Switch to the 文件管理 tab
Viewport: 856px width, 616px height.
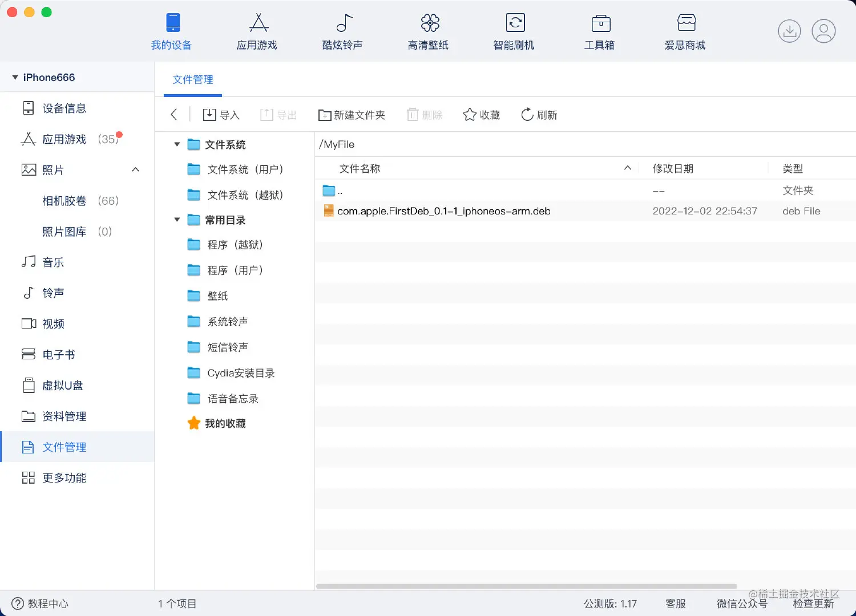click(193, 79)
